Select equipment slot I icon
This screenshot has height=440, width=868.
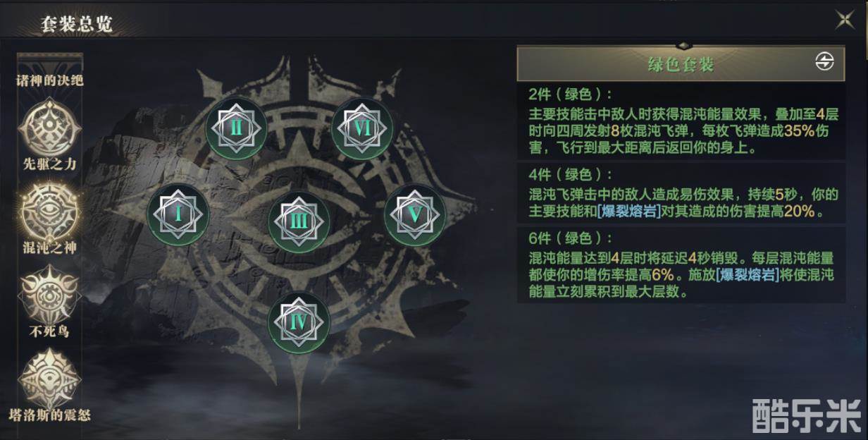click(178, 215)
